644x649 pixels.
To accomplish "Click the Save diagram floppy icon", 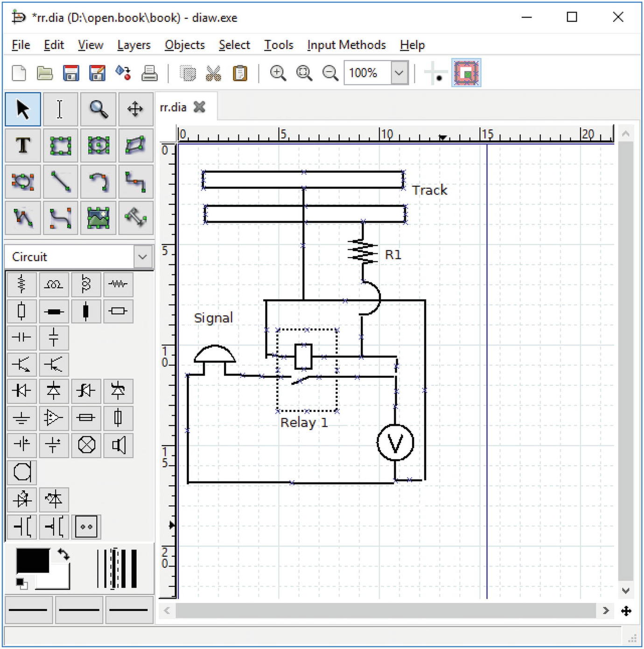I will pos(71,73).
